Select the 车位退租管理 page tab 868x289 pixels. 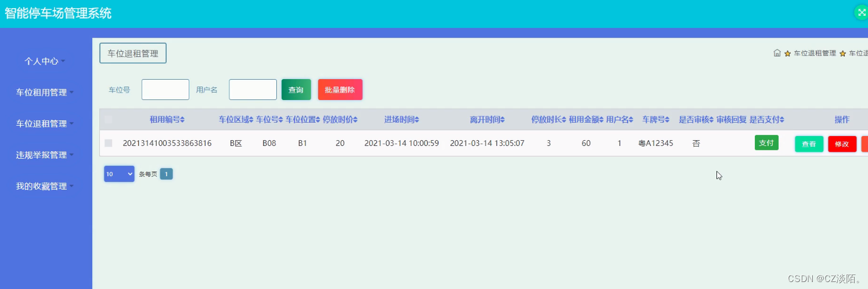pyautogui.click(x=133, y=53)
